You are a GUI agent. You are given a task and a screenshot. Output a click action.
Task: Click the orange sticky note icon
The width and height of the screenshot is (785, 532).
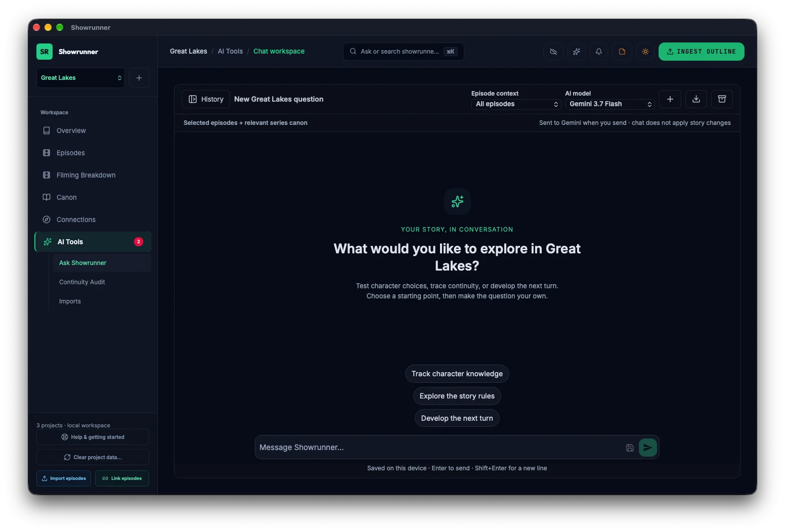[622, 52]
